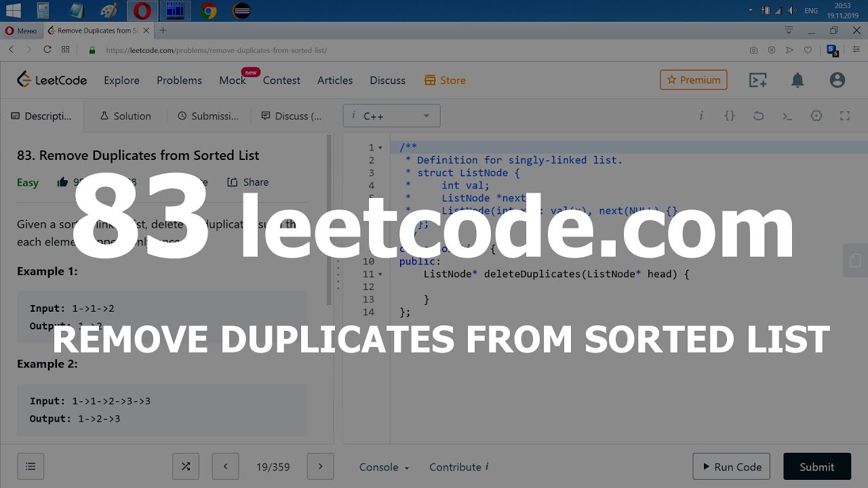Click the Run Code button
The height and width of the screenshot is (488, 868).
[x=731, y=466]
